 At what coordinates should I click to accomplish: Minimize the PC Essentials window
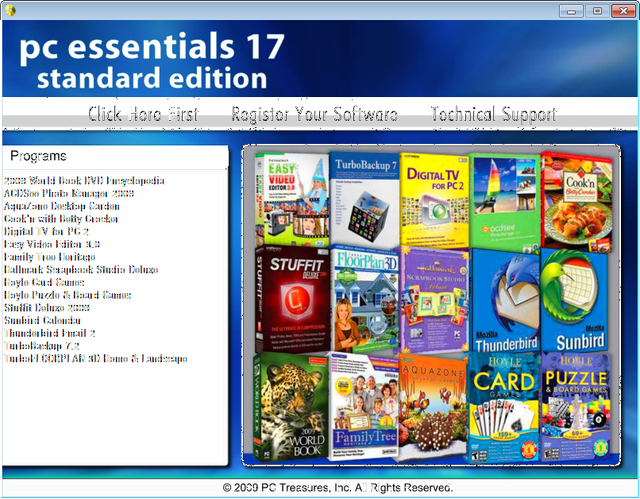571,11
